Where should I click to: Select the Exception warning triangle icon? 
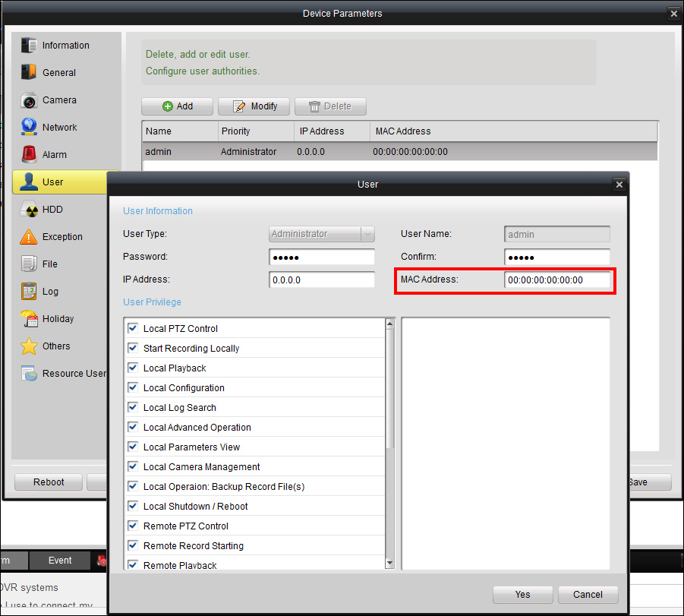29,237
